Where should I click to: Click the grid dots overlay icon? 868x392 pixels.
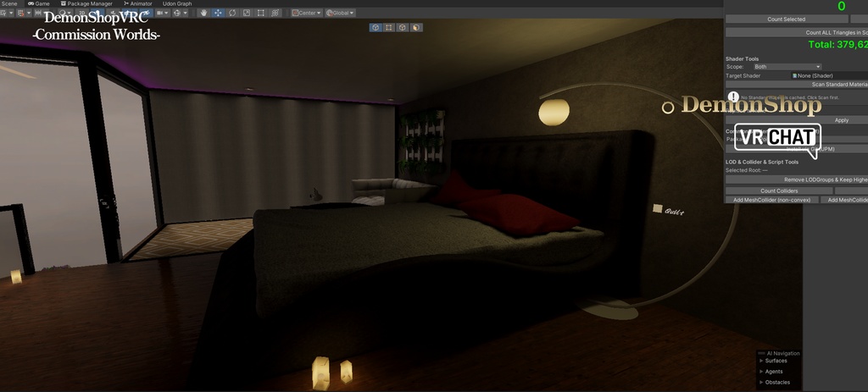point(389,27)
